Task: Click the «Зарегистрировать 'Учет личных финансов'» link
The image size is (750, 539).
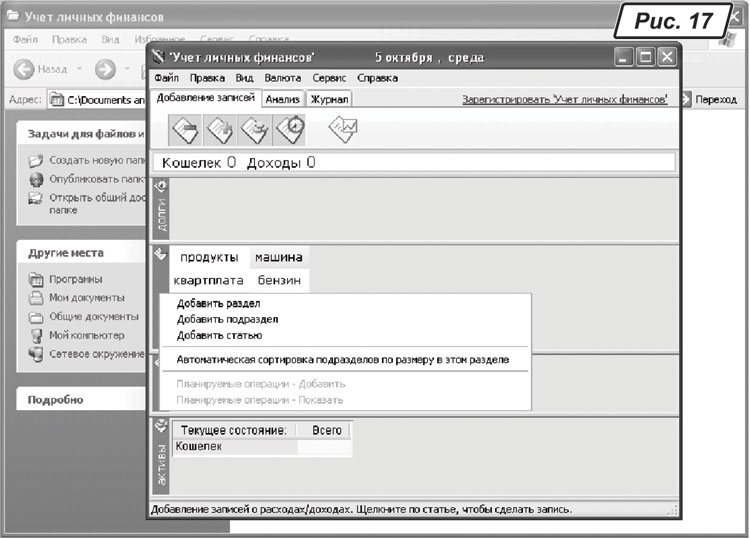Action: pos(564,100)
